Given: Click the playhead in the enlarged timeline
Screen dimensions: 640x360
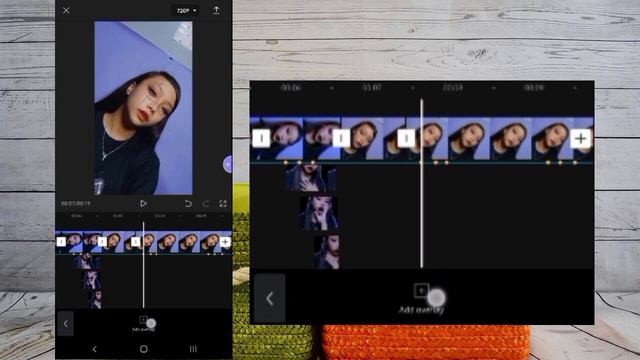Looking at the screenshot, I should click(422, 183).
